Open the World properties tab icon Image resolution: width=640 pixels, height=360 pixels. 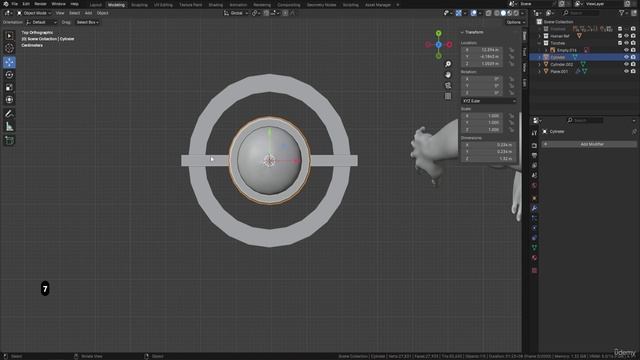[534, 186]
